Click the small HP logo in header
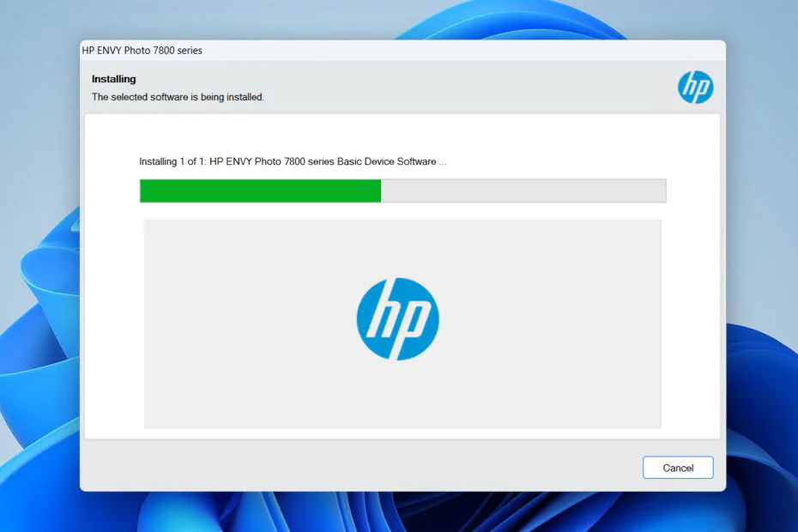Screen dimensions: 798x532 pos(695,87)
